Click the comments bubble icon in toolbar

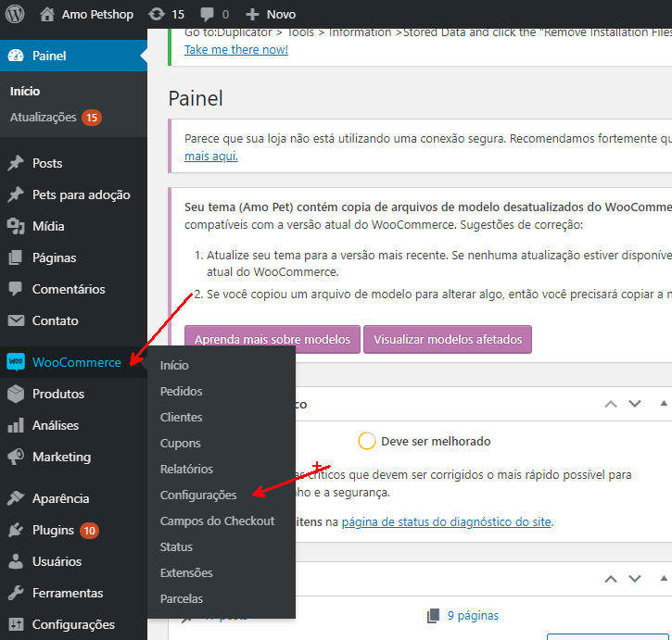coord(206,14)
